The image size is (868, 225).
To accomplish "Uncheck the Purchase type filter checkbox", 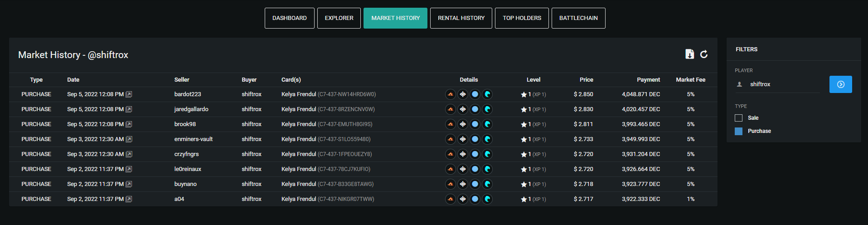I will click(x=738, y=131).
